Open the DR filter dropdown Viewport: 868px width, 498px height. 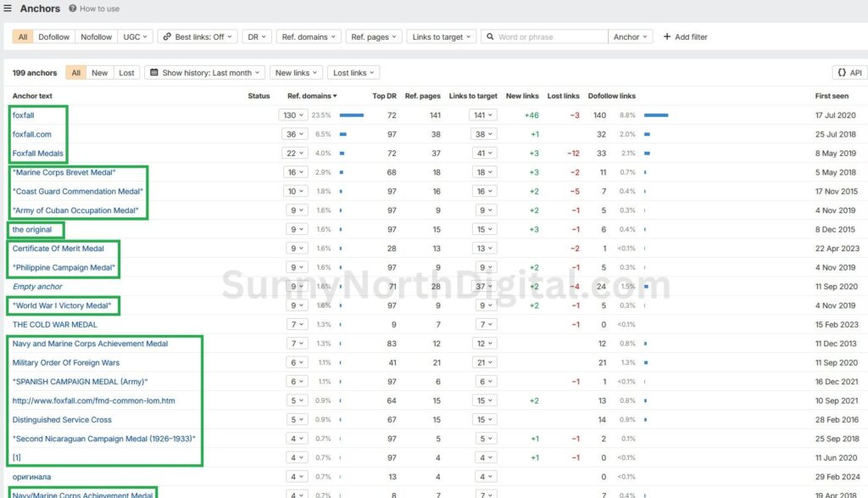pyautogui.click(x=257, y=37)
